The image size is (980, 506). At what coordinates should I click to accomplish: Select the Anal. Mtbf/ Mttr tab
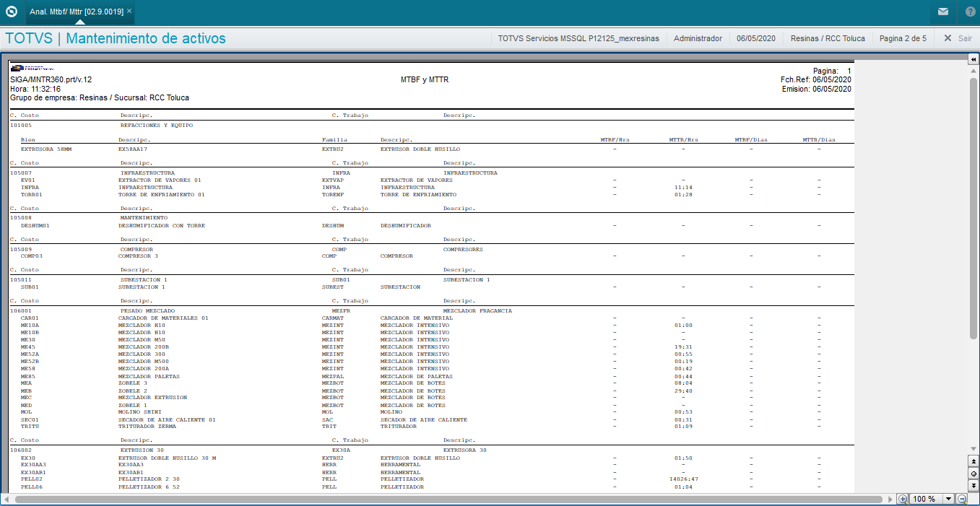76,12
